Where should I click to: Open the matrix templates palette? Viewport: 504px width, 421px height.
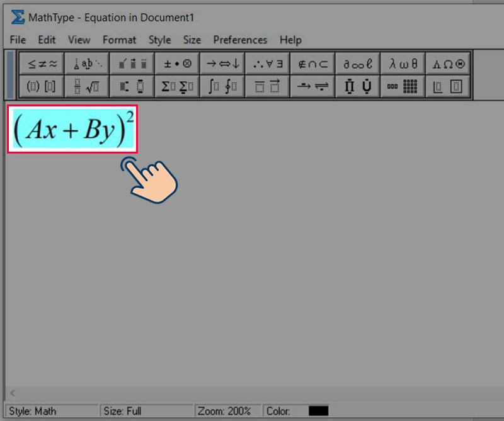point(403,86)
